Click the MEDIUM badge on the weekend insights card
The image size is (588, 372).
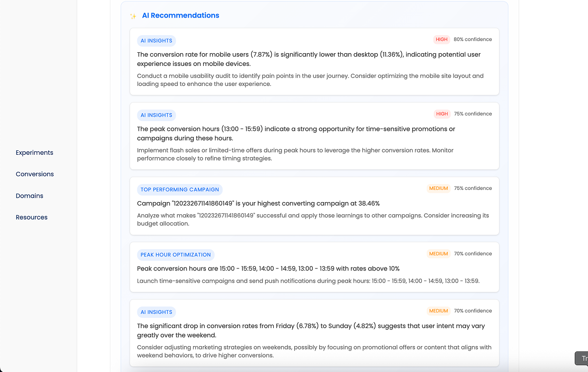(438, 310)
